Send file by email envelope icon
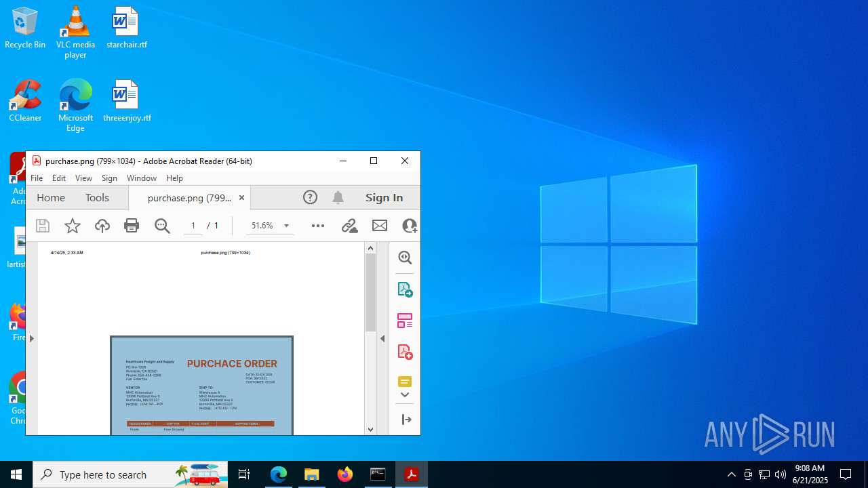 coord(380,226)
